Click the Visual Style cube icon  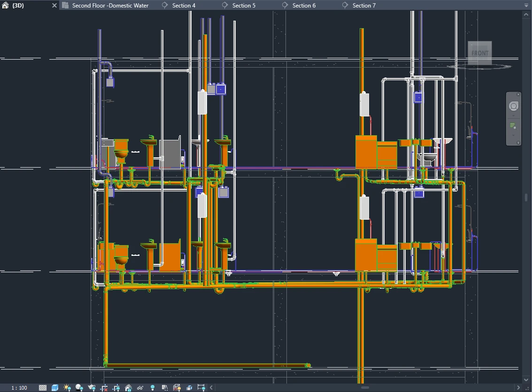(x=55, y=388)
